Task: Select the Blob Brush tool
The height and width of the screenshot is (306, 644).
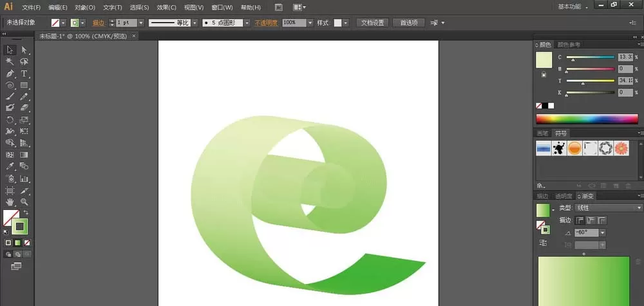Action: click(10, 108)
